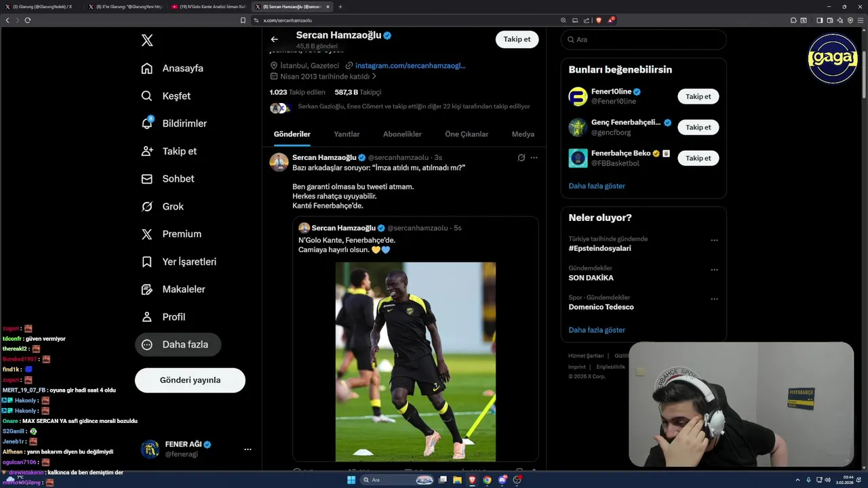Open the Hizmet Şartları footer link
This screenshot has height=488, width=868.
coord(586,356)
